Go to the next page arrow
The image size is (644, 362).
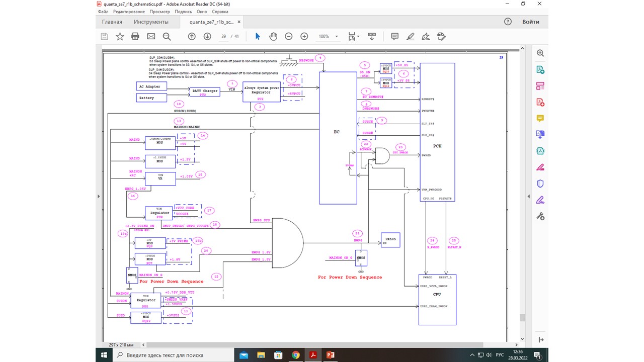[207, 36]
